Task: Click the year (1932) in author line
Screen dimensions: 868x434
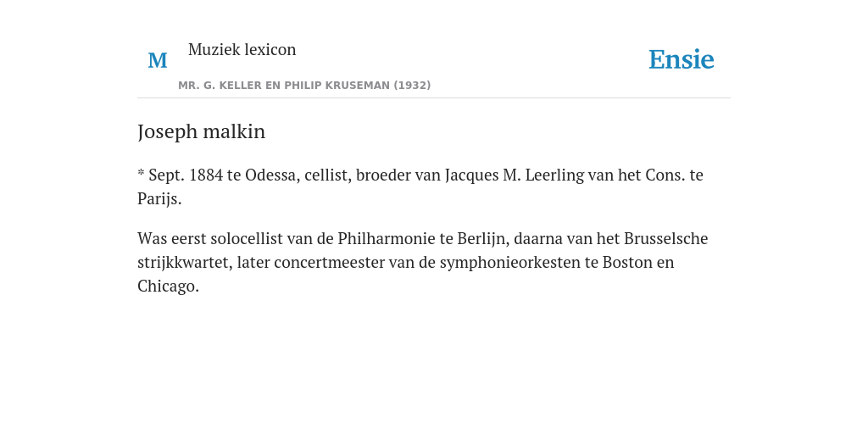Action: point(412,86)
